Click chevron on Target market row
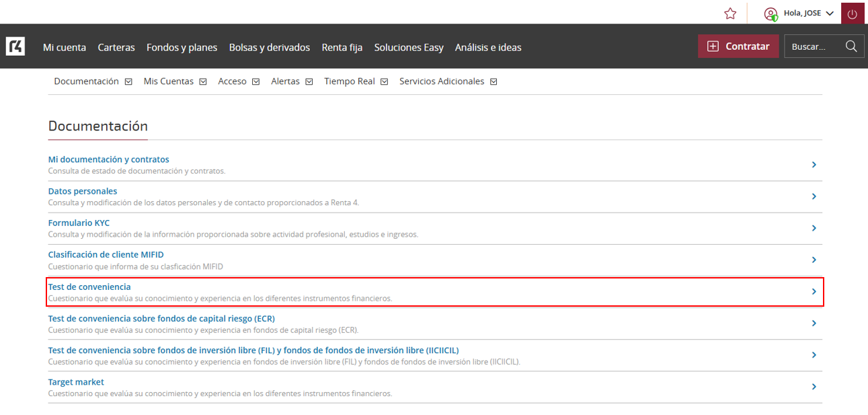The width and height of the screenshot is (868, 415). pos(814,387)
